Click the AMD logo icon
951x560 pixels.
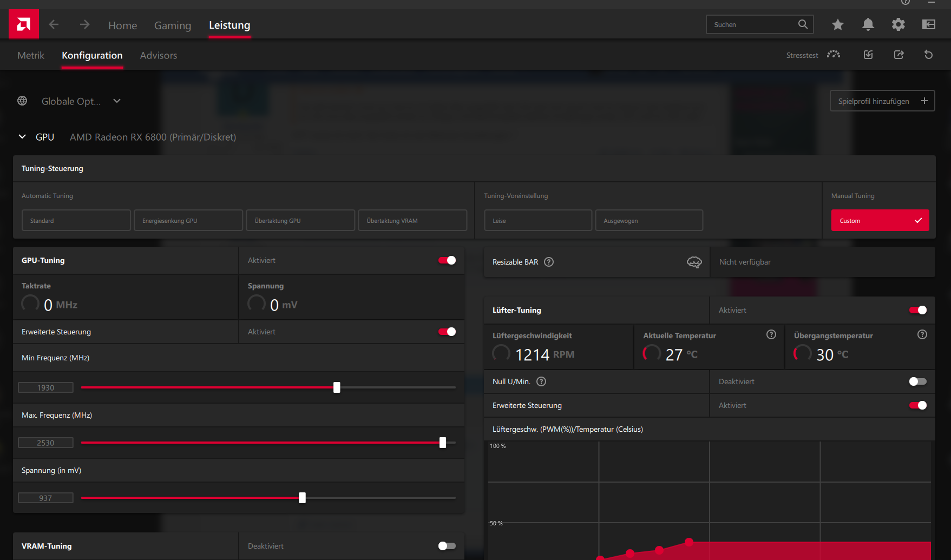pyautogui.click(x=24, y=24)
